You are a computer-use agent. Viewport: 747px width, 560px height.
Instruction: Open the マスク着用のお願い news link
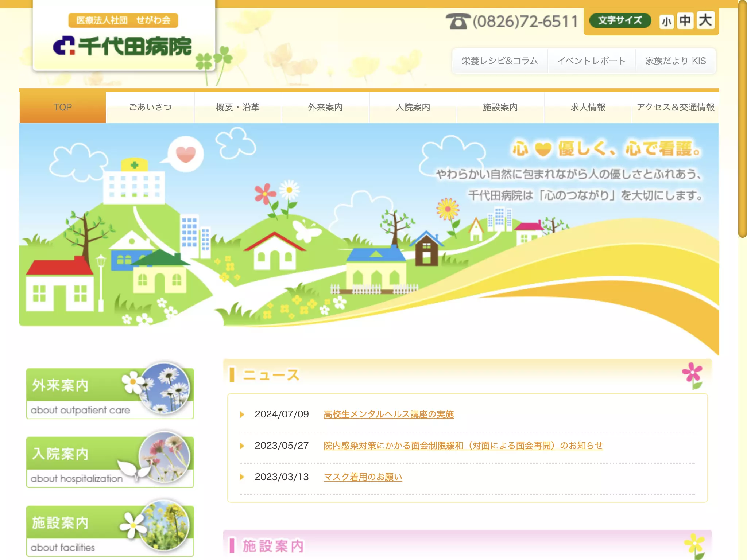point(363,477)
